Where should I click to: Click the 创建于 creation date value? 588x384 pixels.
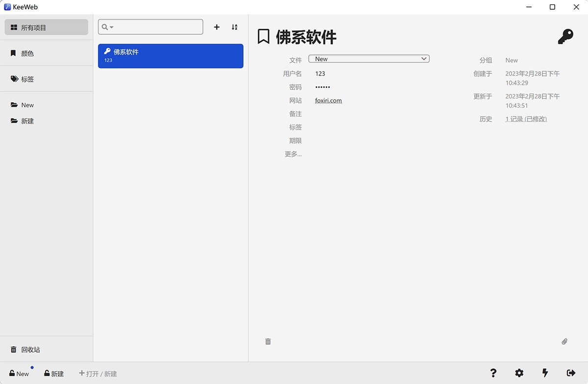[x=532, y=78]
